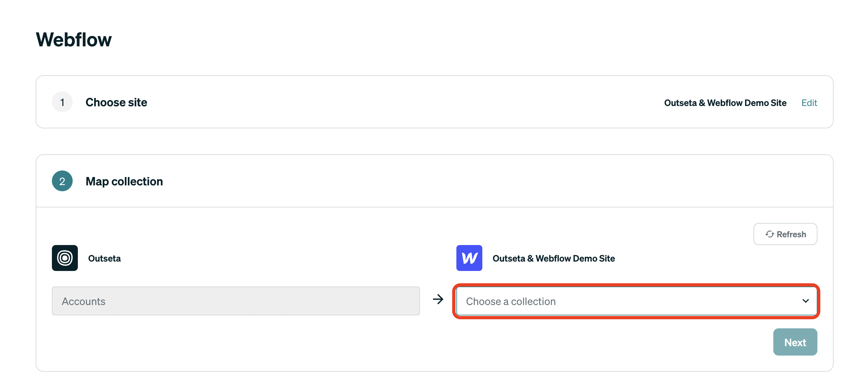The height and width of the screenshot is (387, 868).
Task: Select the Map collection step heading
Action: (124, 182)
